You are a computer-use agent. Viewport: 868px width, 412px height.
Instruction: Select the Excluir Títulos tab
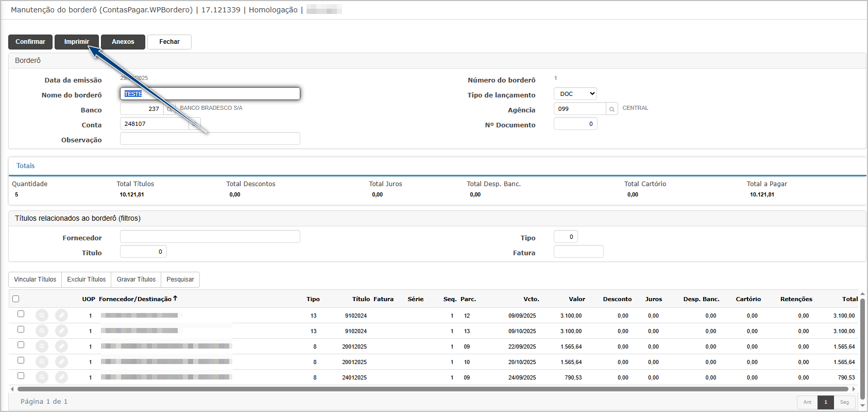[87, 279]
